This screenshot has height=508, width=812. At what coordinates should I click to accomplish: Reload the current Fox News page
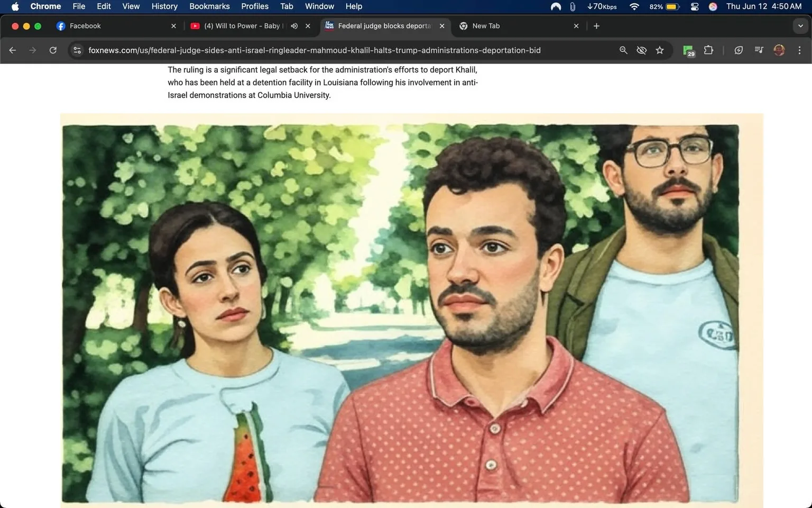pos(53,50)
